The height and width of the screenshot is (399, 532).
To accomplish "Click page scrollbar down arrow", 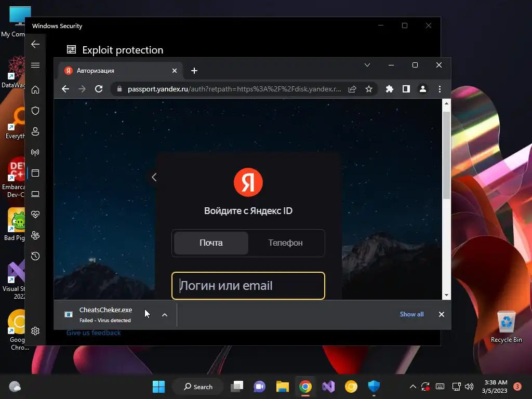I will [446, 295].
